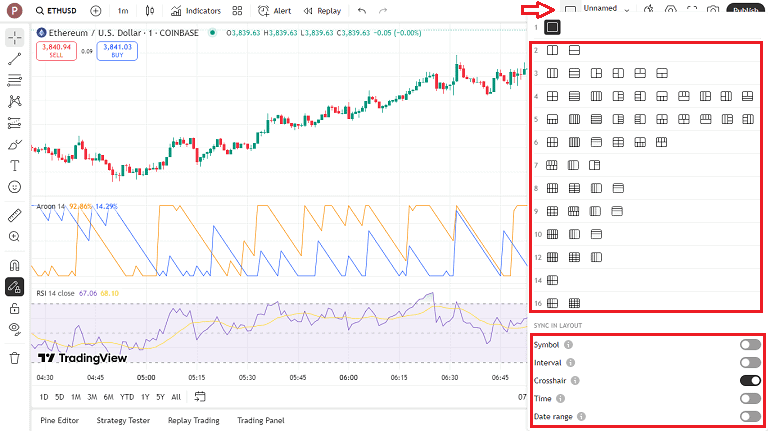Enable Symbol sync in layout

pos(749,344)
